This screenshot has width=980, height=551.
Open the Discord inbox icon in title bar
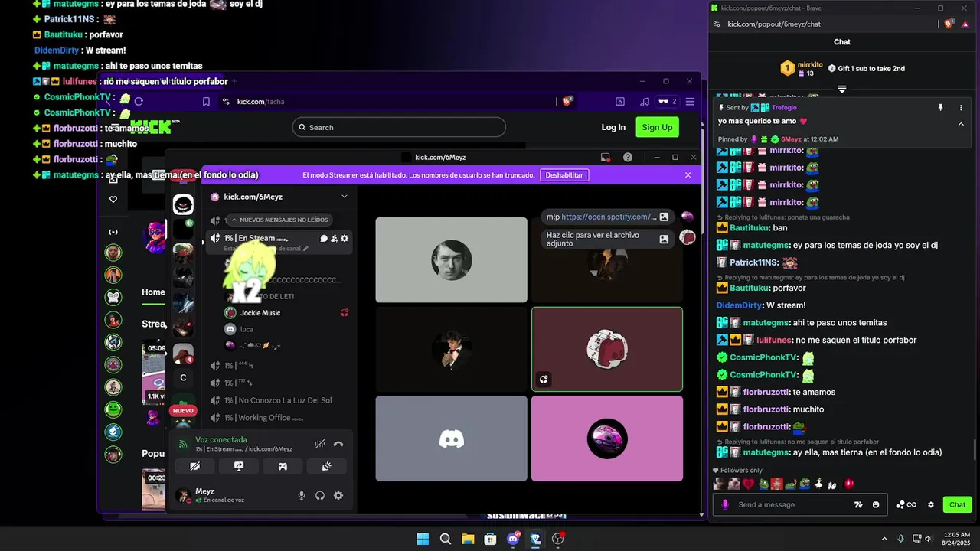[606, 158]
